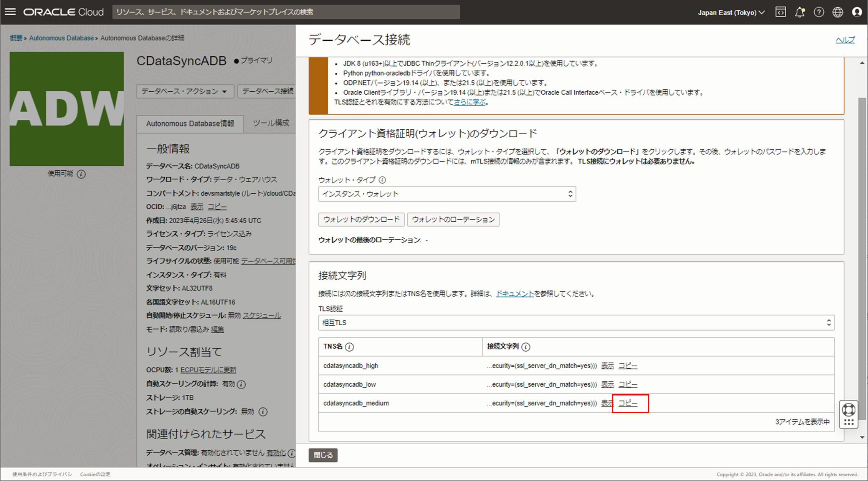Open the user profile avatar menu
Screen dimensions: 868x481
(857, 12)
